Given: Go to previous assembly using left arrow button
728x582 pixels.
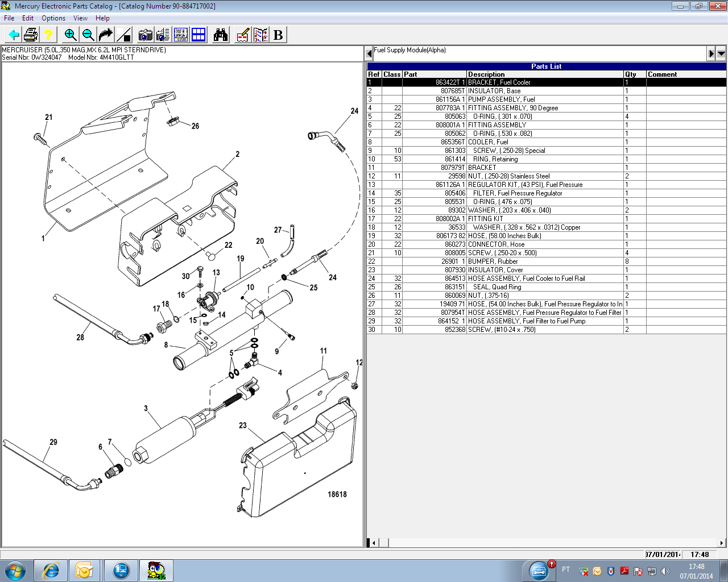Looking at the screenshot, I should point(369,53).
